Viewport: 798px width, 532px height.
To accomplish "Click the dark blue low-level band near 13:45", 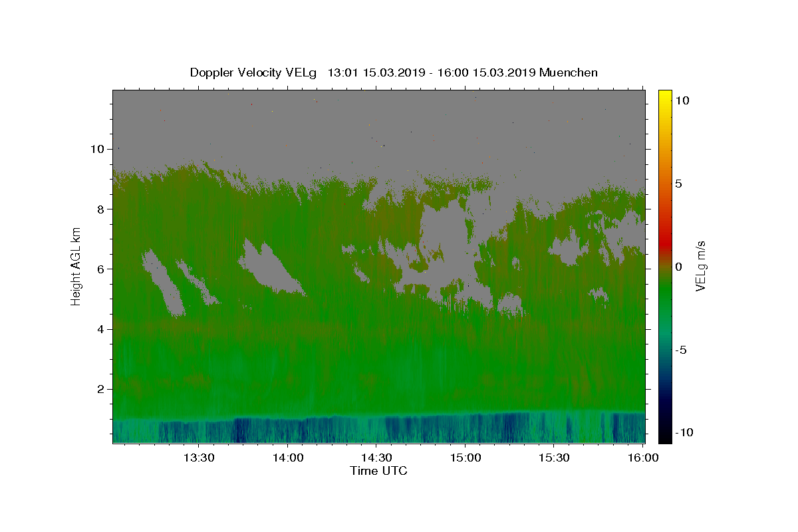I will pyautogui.click(x=241, y=429).
